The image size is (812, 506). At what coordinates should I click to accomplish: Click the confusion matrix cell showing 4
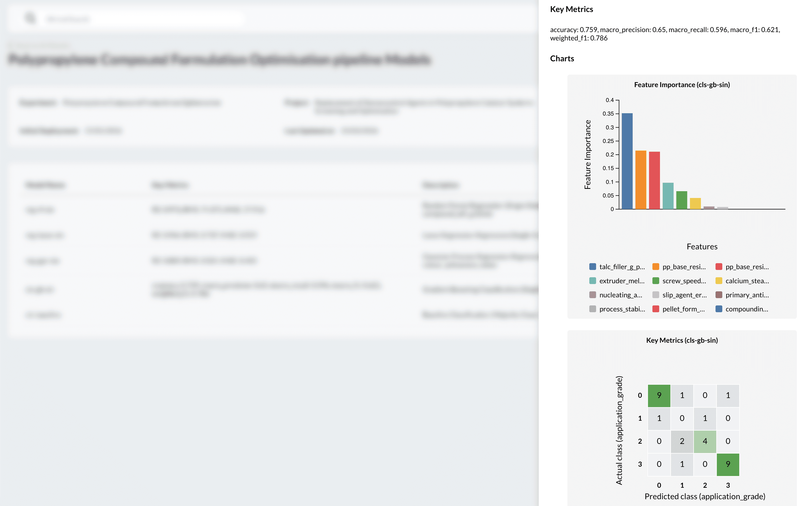point(705,441)
